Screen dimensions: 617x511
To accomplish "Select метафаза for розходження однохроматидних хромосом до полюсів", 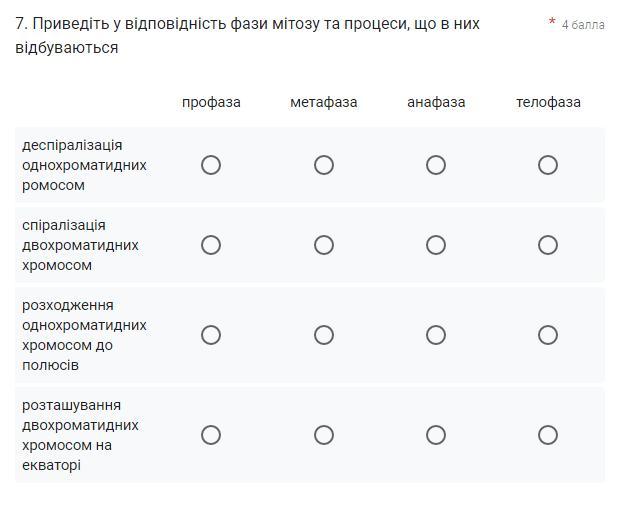I will pos(324,335).
